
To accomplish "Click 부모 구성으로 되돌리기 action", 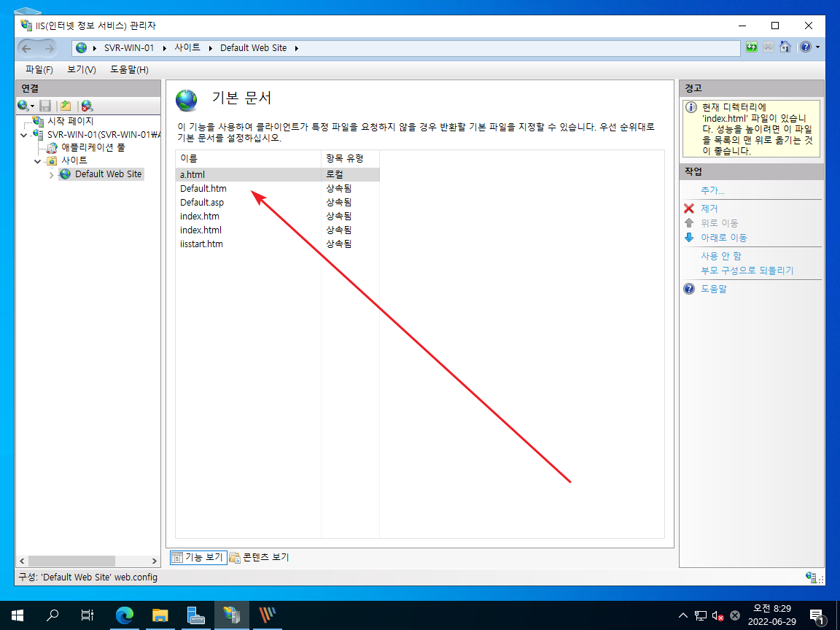I will pyautogui.click(x=747, y=271).
